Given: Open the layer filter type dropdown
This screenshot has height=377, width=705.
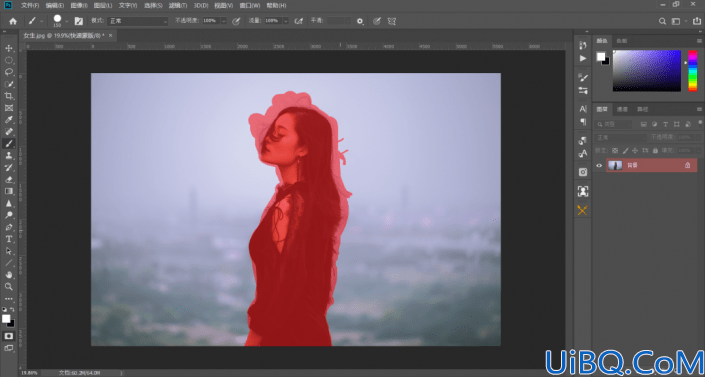Looking at the screenshot, I should point(613,125).
